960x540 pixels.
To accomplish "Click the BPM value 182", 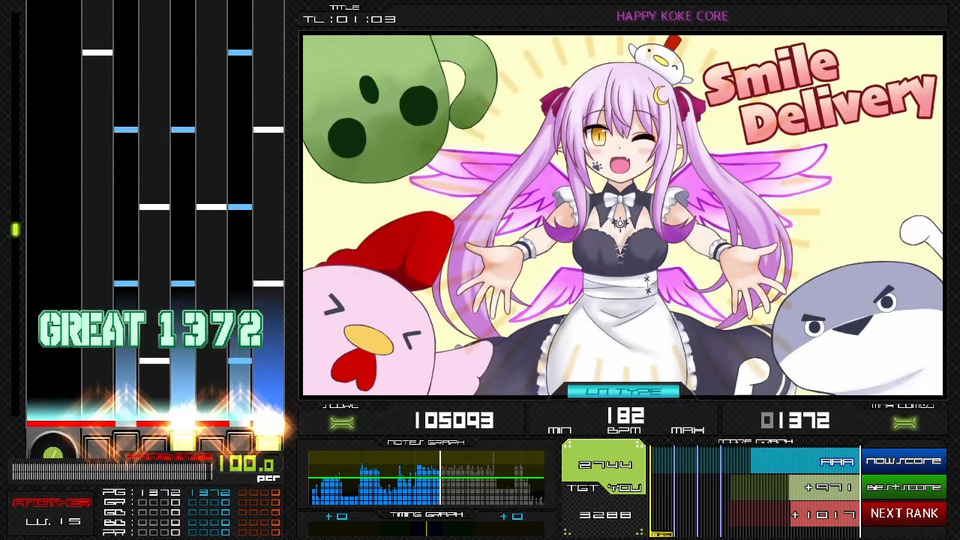I will point(624,416).
